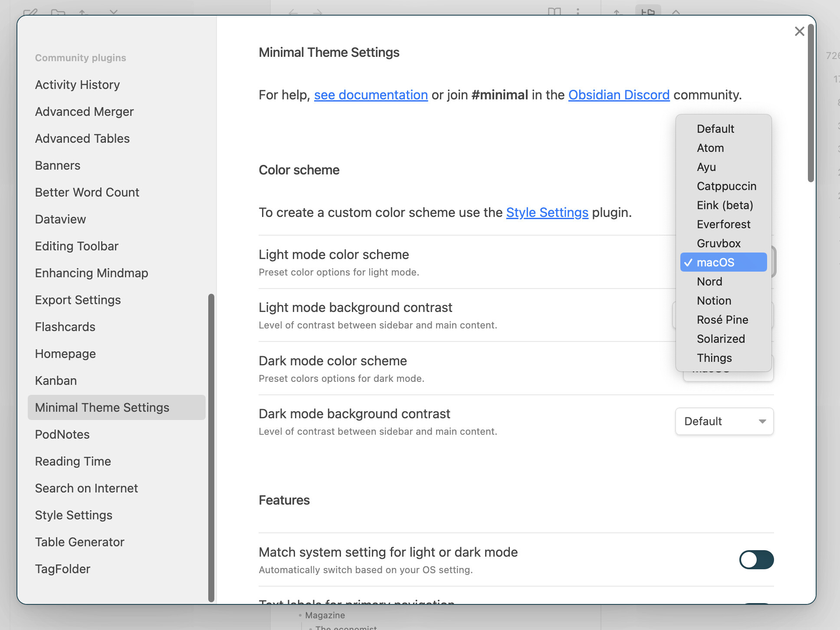Open Activity History plugin settings
Image resolution: width=840 pixels, height=630 pixels.
[116, 85]
